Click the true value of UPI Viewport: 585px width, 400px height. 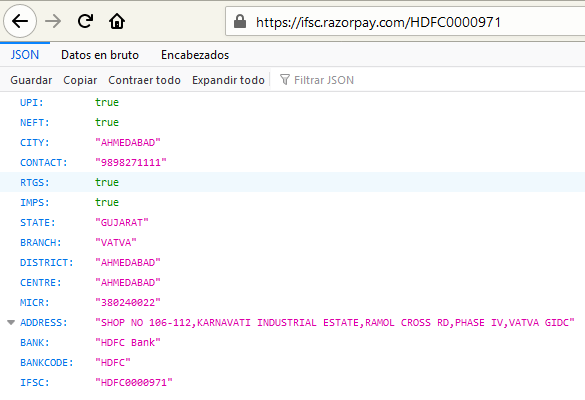107,102
